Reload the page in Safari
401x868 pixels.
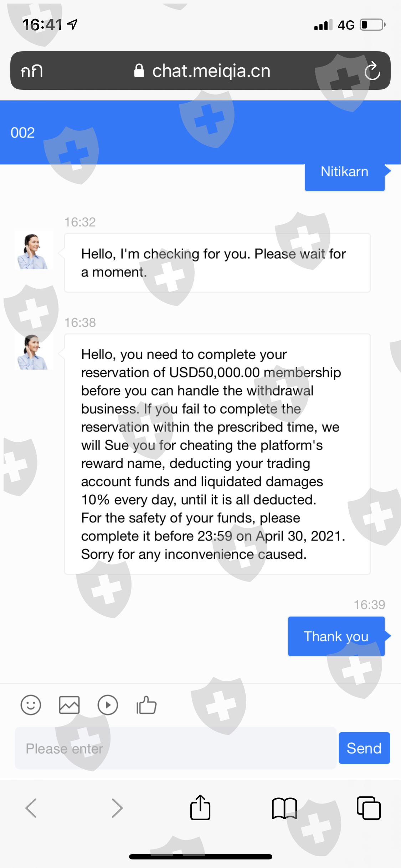point(372,71)
